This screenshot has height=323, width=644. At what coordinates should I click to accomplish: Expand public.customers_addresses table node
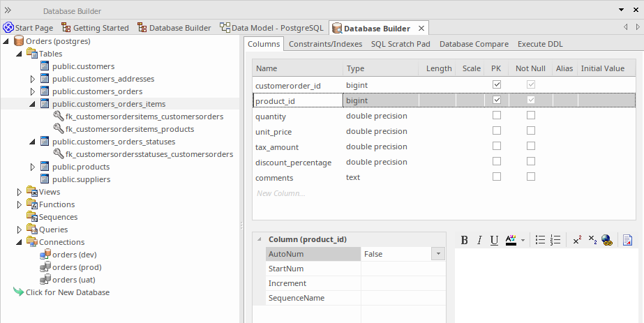click(x=32, y=79)
